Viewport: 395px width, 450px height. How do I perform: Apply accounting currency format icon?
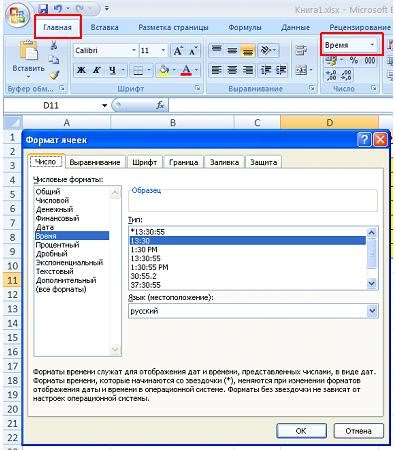[x=332, y=60]
